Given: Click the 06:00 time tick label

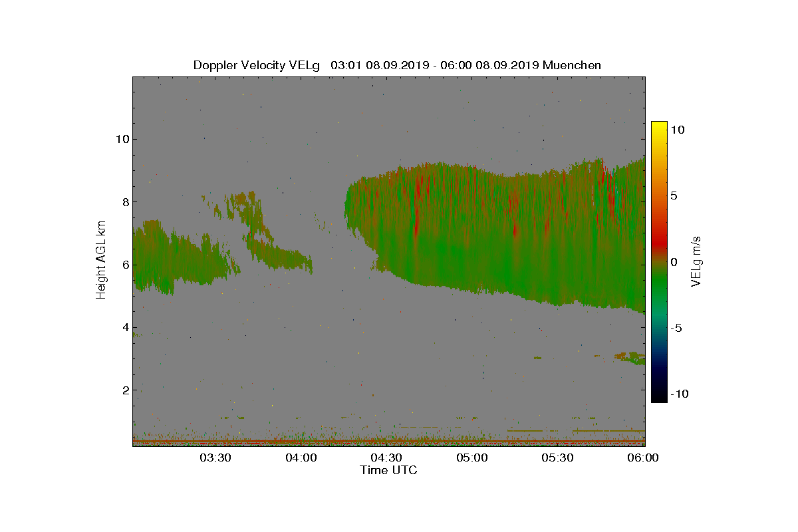Looking at the screenshot, I should [643, 458].
